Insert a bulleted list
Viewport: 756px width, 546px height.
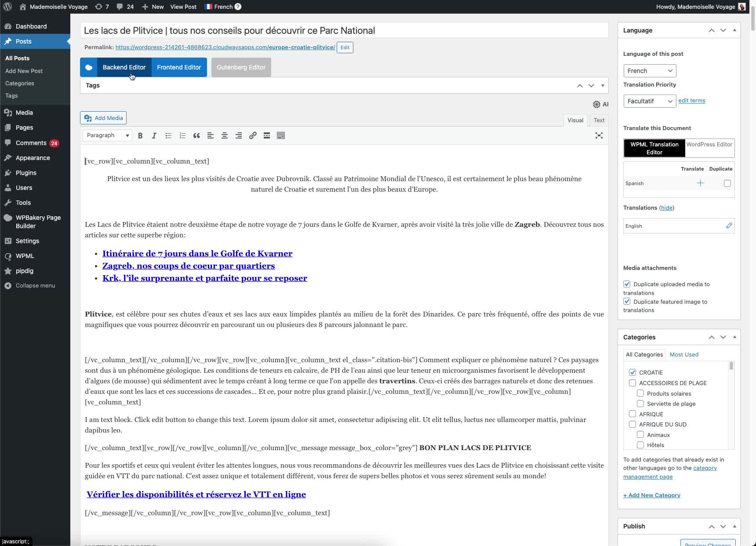click(168, 135)
